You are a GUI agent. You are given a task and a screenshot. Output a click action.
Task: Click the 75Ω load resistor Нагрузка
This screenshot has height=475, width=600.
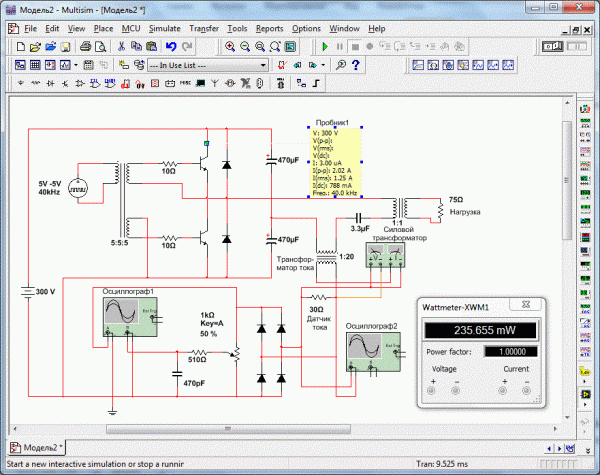point(440,211)
